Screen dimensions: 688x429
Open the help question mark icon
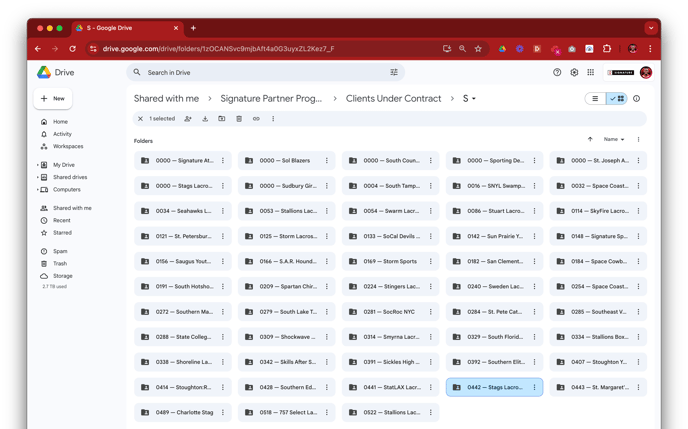click(557, 72)
